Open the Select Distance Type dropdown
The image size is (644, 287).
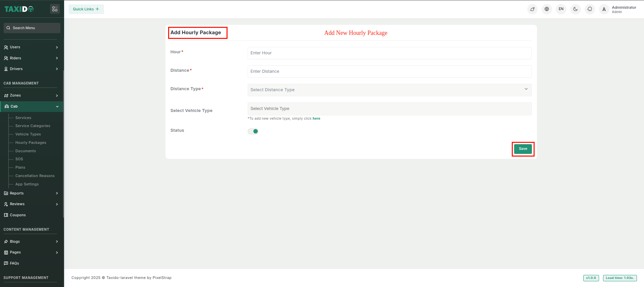pyautogui.click(x=389, y=90)
